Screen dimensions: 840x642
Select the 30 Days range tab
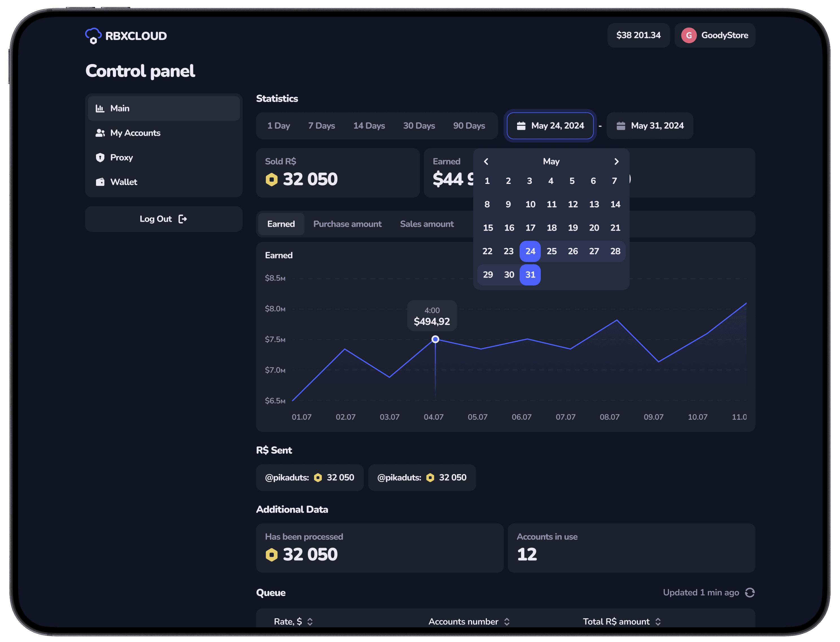419,126
